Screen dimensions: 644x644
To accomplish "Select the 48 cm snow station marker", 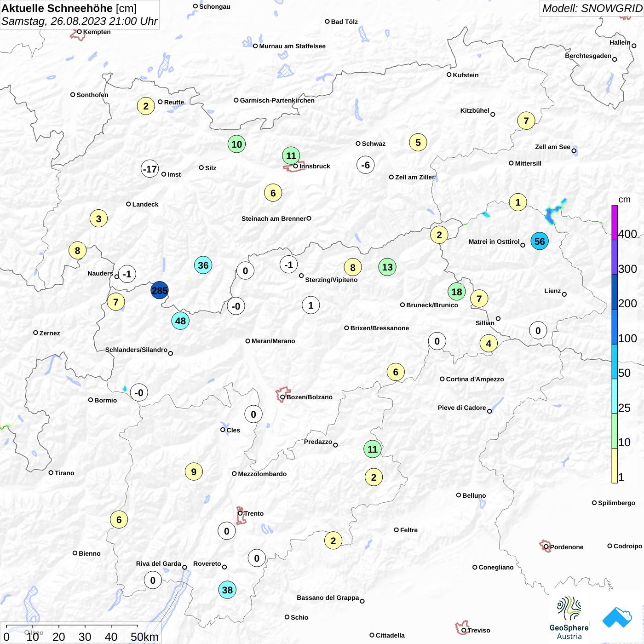I will pyautogui.click(x=180, y=321).
